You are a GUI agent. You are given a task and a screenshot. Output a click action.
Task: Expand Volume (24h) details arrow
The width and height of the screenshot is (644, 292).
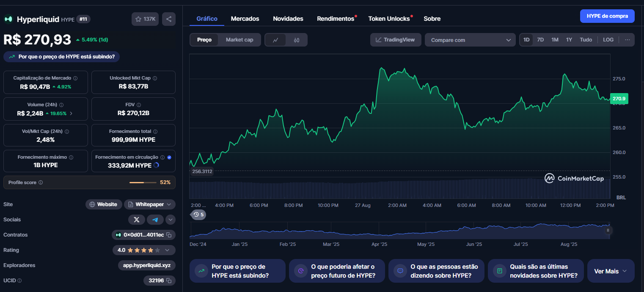point(71,113)
